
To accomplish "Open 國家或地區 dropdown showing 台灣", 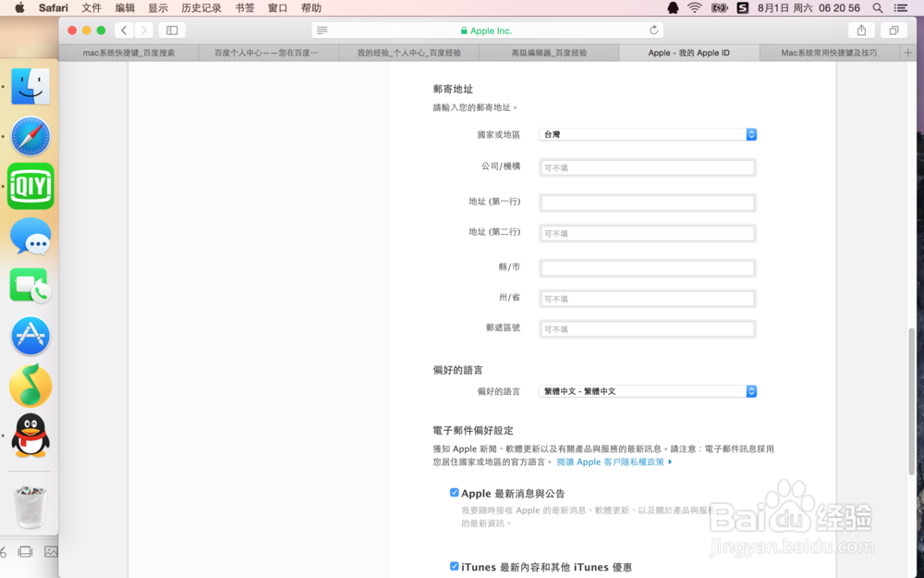I will click(x=648, y=134).
